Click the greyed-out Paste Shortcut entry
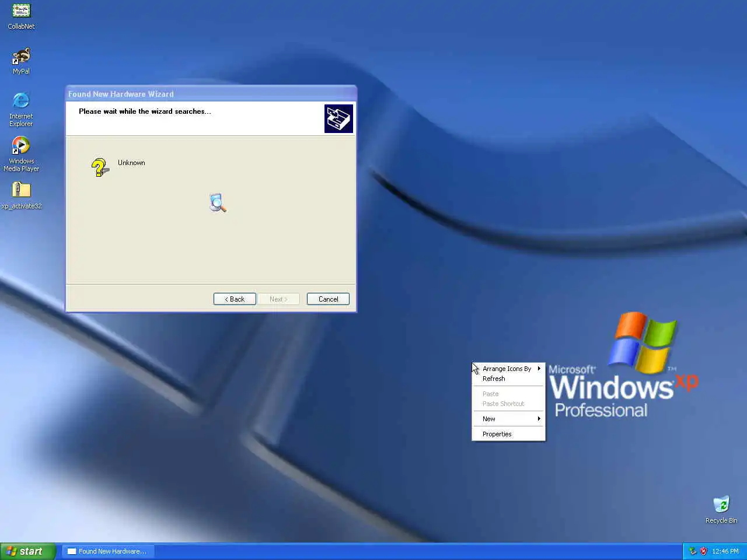747x560 pixels. 508,404
